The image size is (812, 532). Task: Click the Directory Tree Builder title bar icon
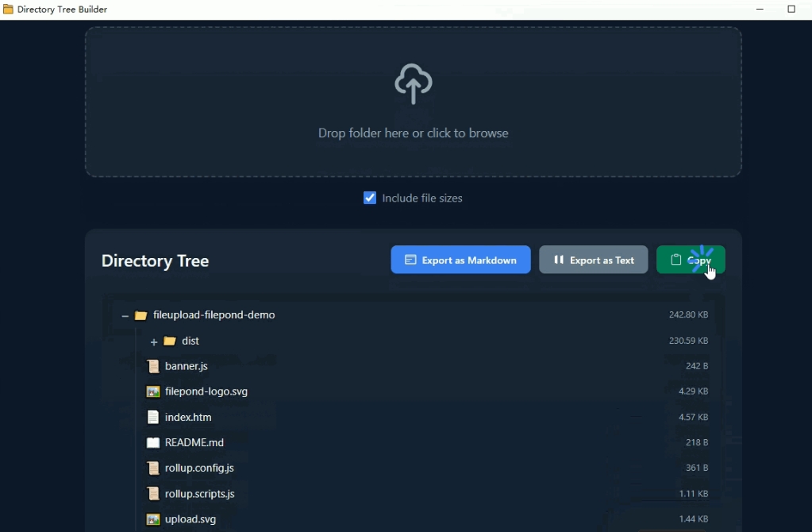point(8,10)
